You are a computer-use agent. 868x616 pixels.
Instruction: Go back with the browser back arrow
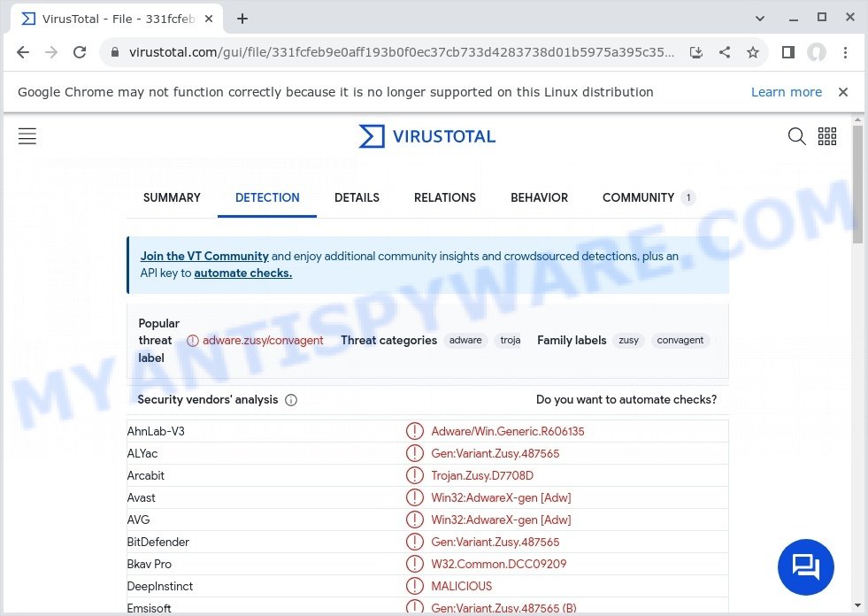pos(23,52)
